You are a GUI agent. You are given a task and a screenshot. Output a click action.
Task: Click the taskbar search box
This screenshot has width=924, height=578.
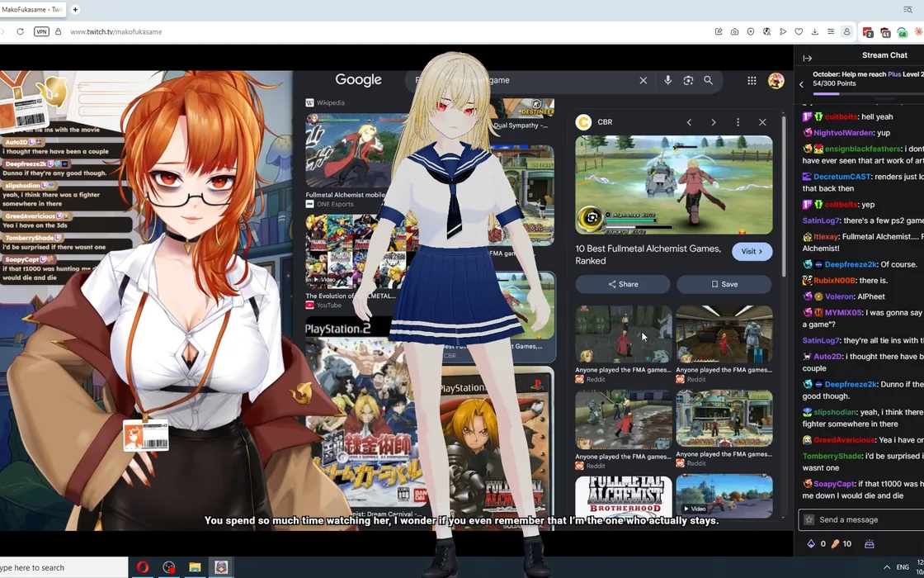coord(63,567)
